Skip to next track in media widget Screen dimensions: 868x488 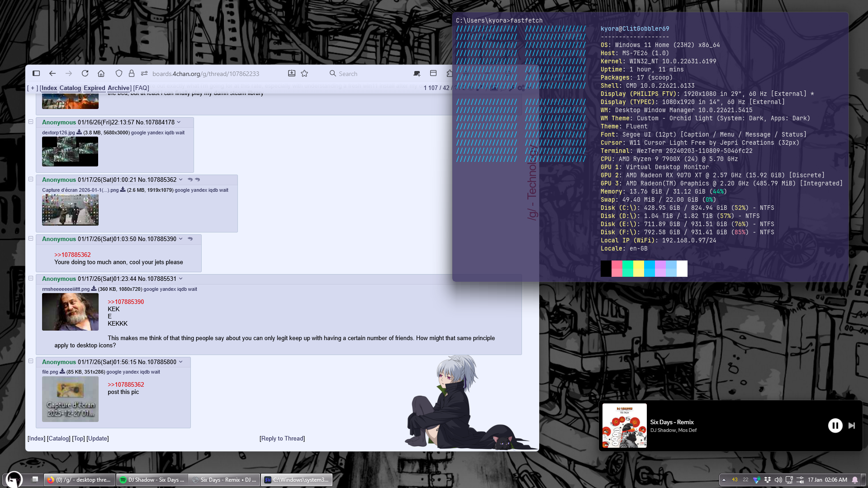point(852,426)
